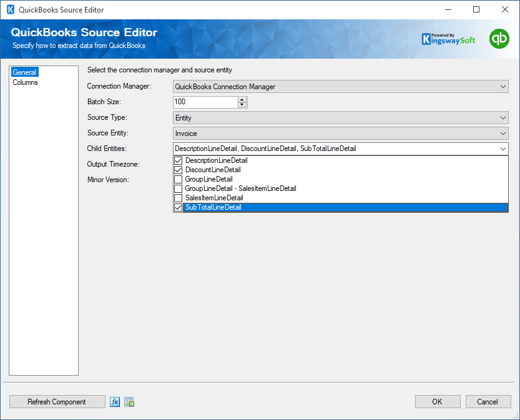Click the documentation grid icon beside fx
Viewport: 520px width, 420px height.
(x=129, y=402)
